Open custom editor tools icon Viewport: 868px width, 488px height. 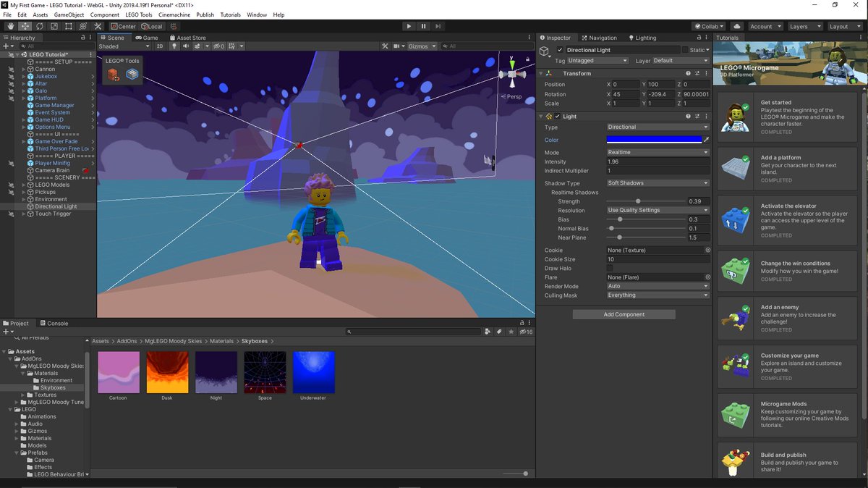[98, 26]
